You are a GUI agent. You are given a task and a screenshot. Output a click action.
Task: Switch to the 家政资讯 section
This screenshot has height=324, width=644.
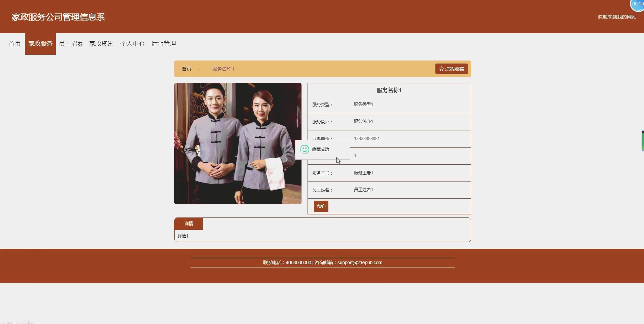point(101,43)
